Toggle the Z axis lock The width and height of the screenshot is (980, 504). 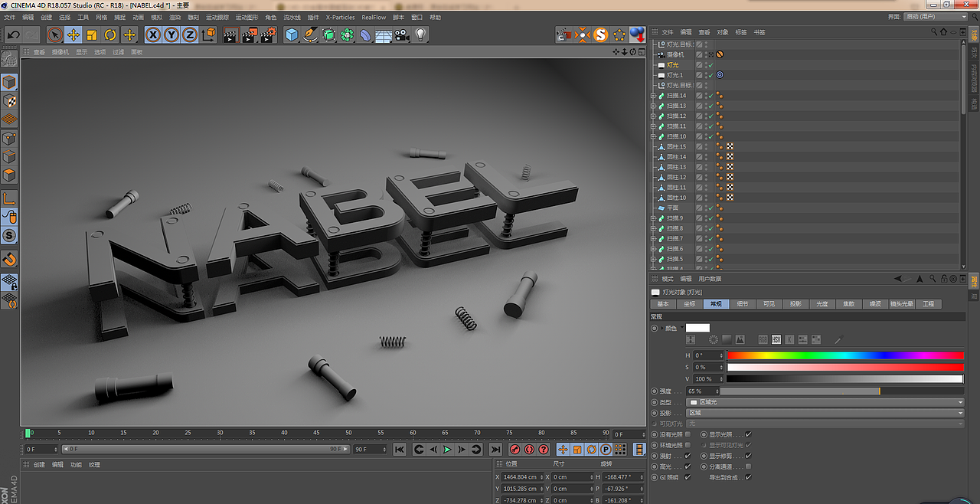tap(190, 34)
